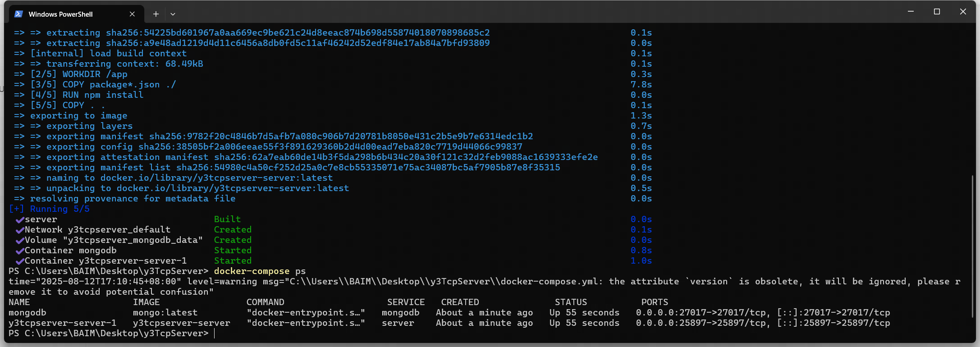Viewport: 980px width, 347px height.
Task: Click 'Created' status for the Network
Action: click(233, 230)
